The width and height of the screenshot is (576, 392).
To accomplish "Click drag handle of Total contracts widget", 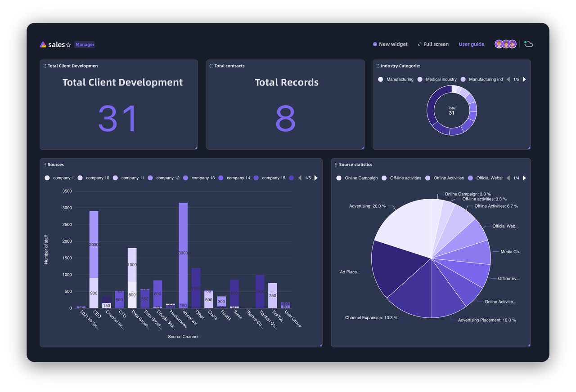I will (x=211, y=66).
